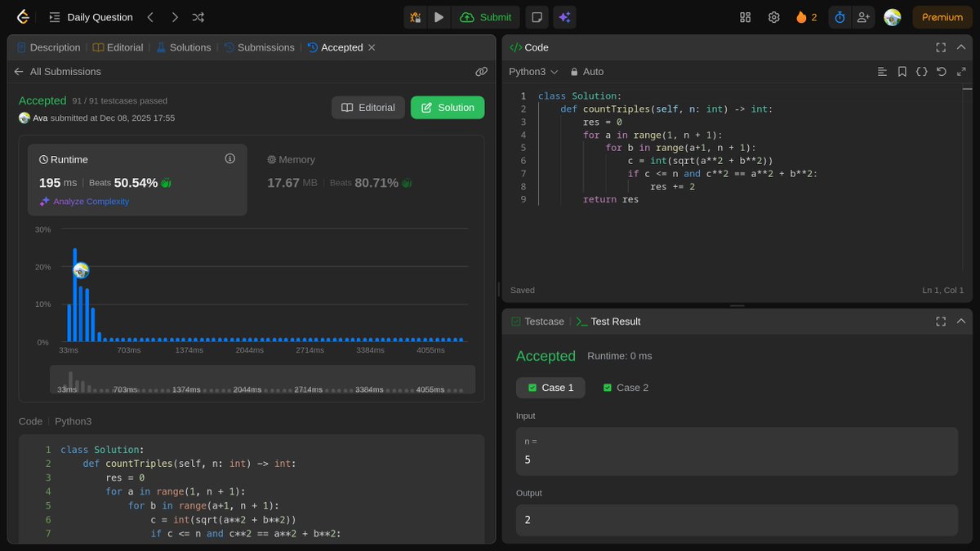Switch to the Submissions tab

(x=259, y=47)
